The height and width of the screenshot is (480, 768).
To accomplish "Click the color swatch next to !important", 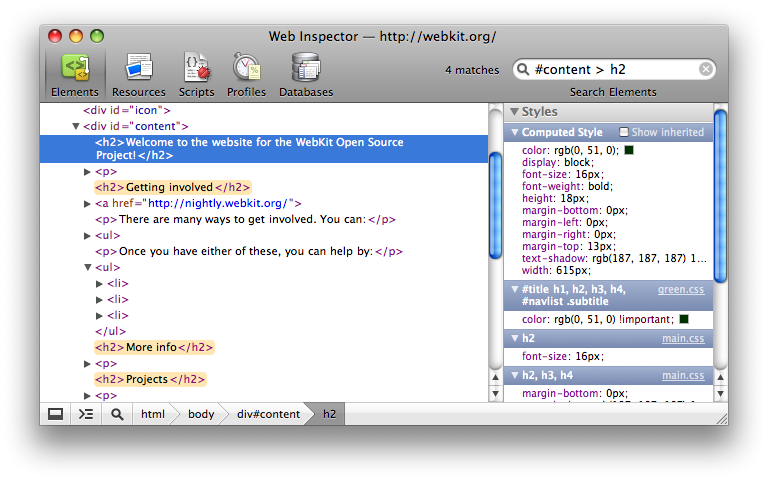I will click(x=684, y=319).
